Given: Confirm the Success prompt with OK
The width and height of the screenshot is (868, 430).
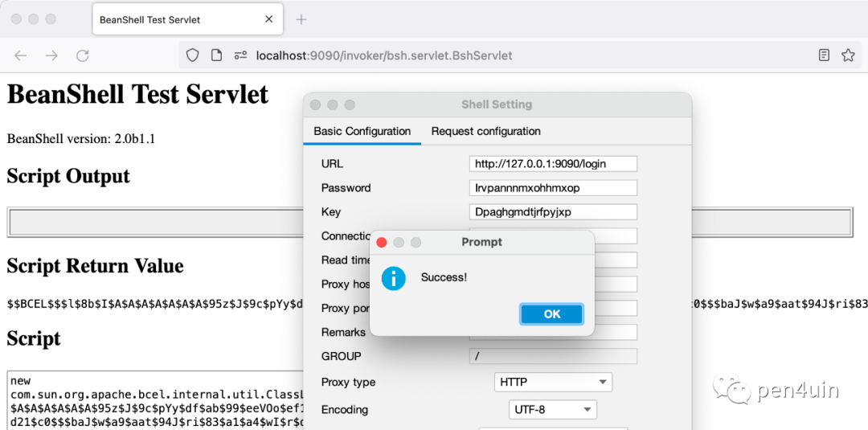Looking at the screenshot, I should [552, 314].
